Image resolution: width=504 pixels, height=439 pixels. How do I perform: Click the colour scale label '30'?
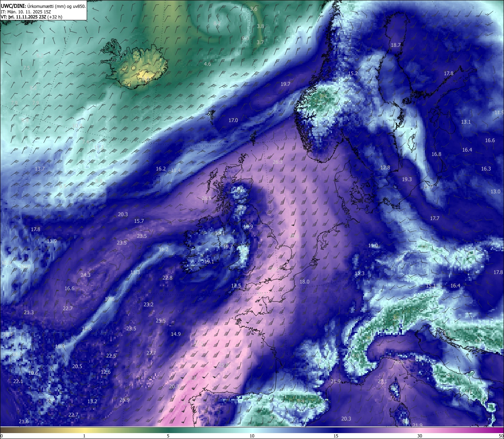coord(420,436)
